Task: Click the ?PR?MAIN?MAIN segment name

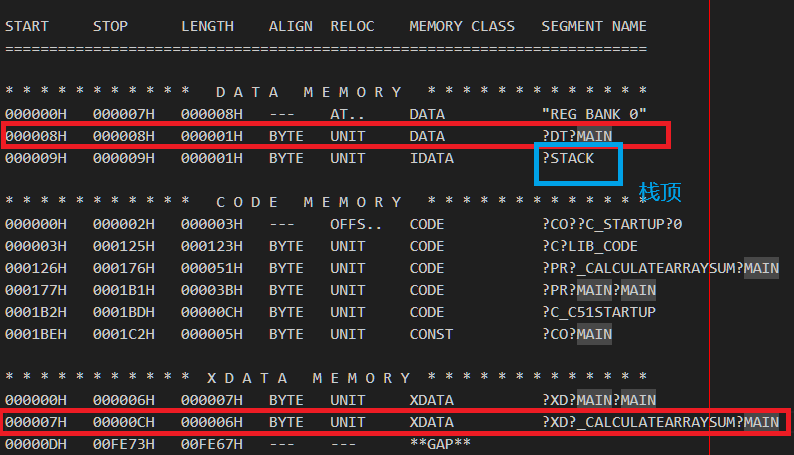Action: pyautogui.click(x=598, y=290)
